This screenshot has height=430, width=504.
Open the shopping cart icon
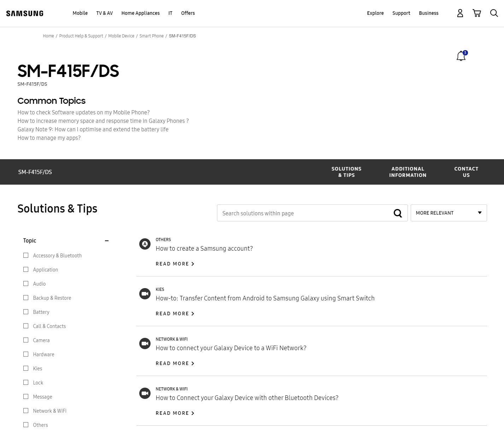(476, 13)
